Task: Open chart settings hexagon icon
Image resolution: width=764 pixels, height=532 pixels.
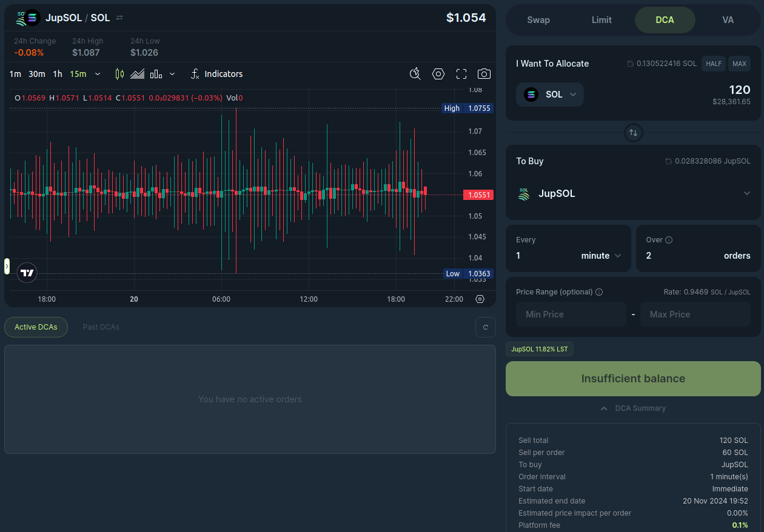Action: coord(438,74)
